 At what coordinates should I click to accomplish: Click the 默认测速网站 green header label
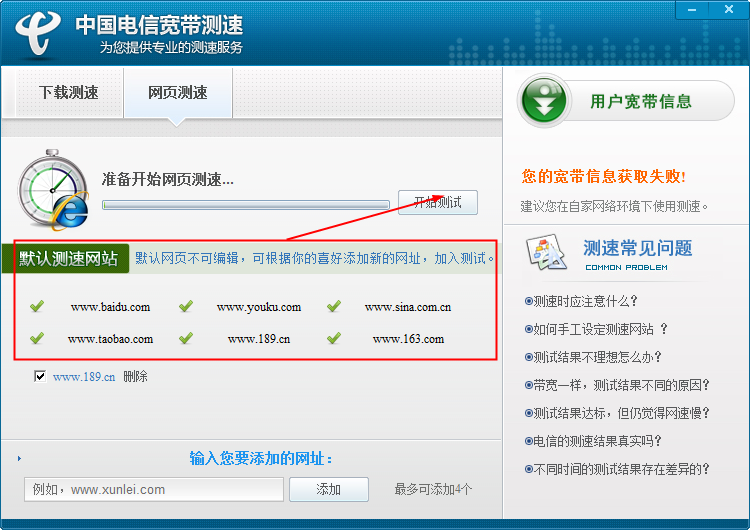point(68,258)
